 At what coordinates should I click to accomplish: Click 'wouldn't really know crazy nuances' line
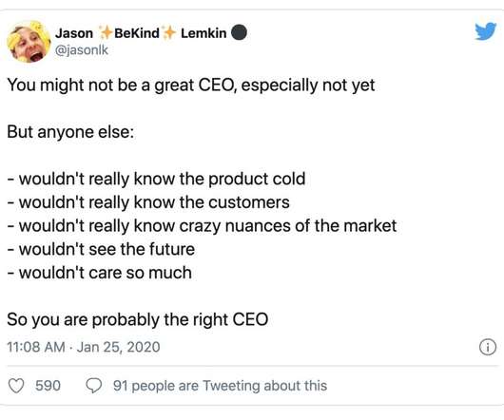pyautogui.click(x=202, y=226)
